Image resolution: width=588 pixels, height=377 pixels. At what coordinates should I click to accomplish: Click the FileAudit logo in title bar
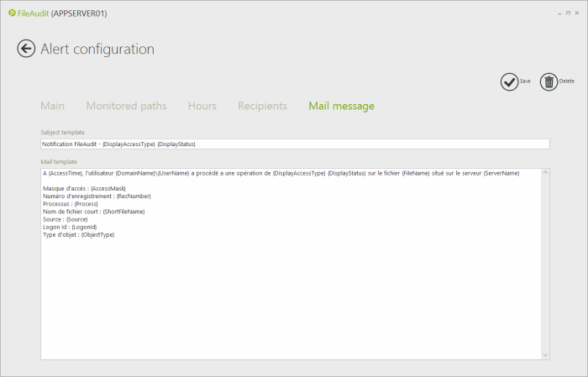click(x=13, y=13)
